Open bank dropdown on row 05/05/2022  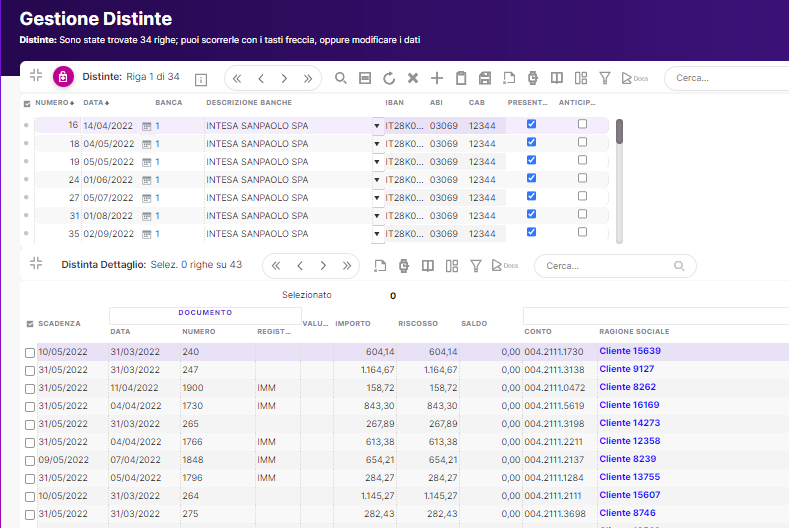(377, 162)
